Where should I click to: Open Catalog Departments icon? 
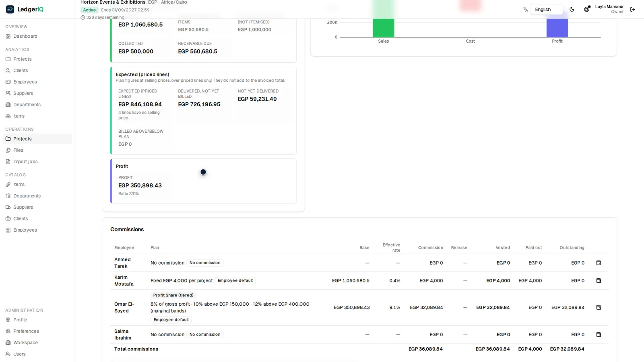point(8,196)
